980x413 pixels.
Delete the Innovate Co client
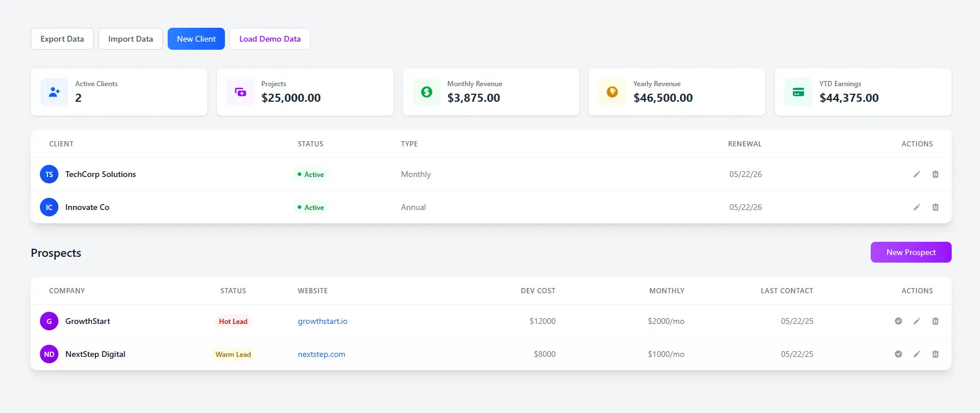click(935, 207)
